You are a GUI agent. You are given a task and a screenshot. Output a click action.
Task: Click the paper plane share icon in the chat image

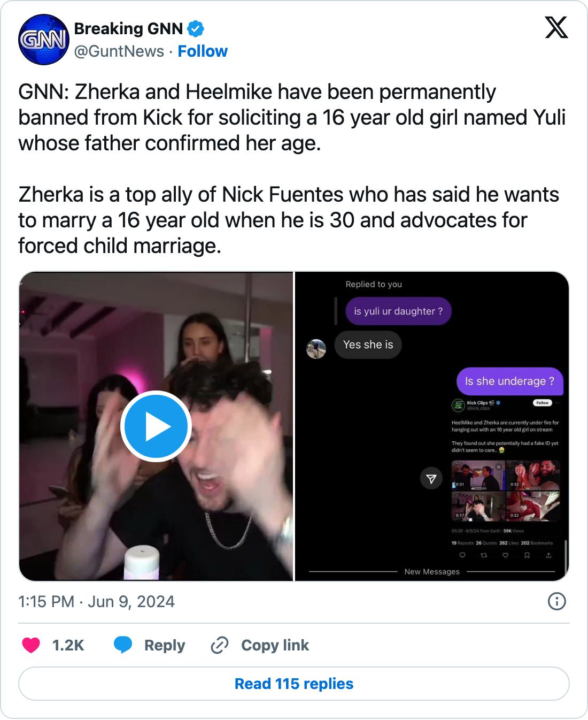[x=431, y=478]
